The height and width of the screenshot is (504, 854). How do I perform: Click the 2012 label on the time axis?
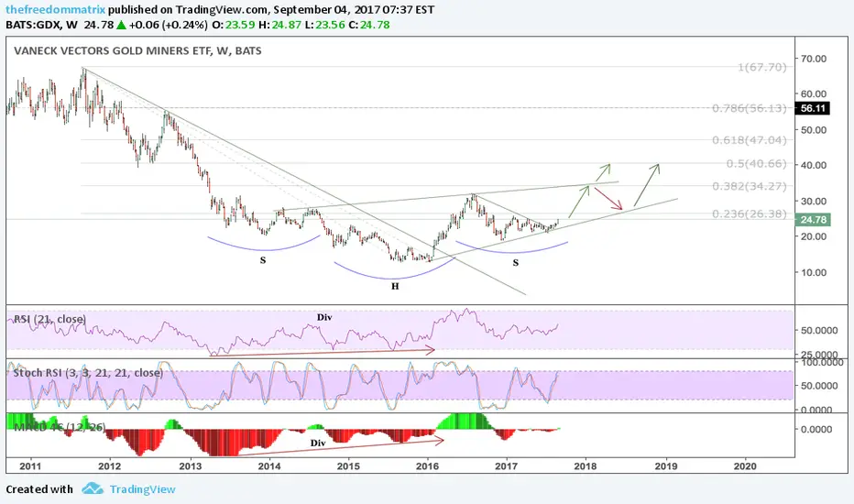click(109, 466)
